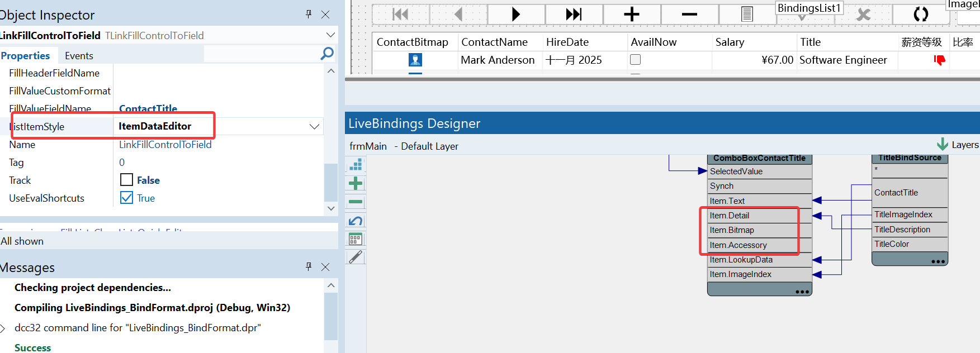Click property list scroll-down arrow
The image size is (980, 353).
point(331,208)
